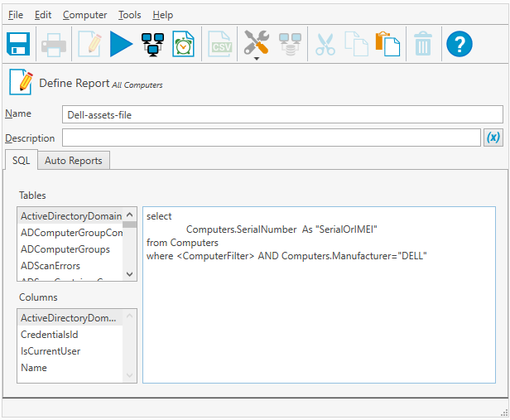Switch to the SQL tab
Screen dimensions: 510x420
[22, 161]
